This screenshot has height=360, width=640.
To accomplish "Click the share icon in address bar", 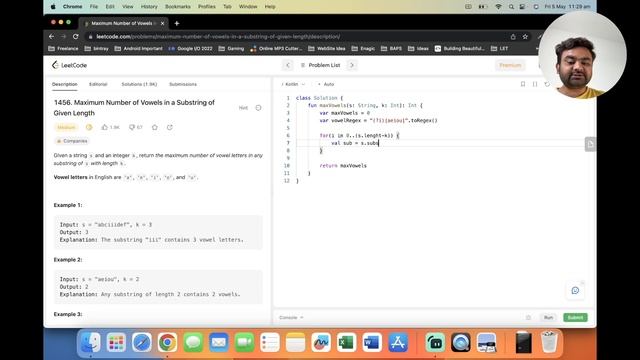I will 513,36.
